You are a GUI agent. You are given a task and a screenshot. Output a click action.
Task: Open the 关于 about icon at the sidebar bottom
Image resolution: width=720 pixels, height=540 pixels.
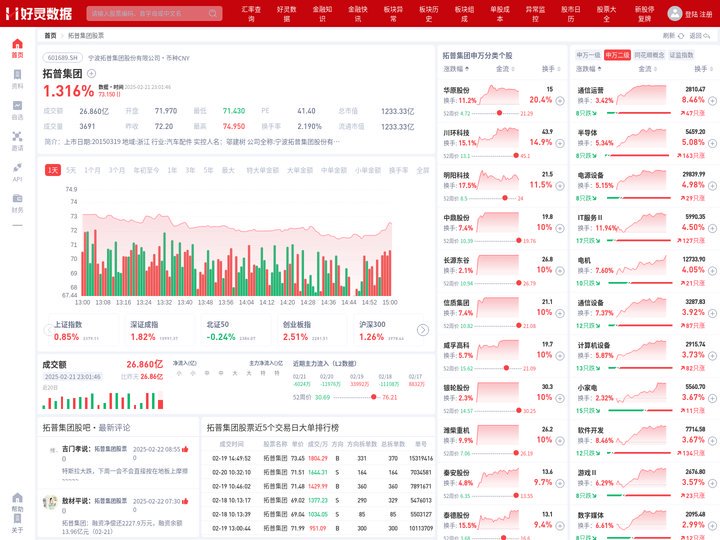tap(17, 519)
